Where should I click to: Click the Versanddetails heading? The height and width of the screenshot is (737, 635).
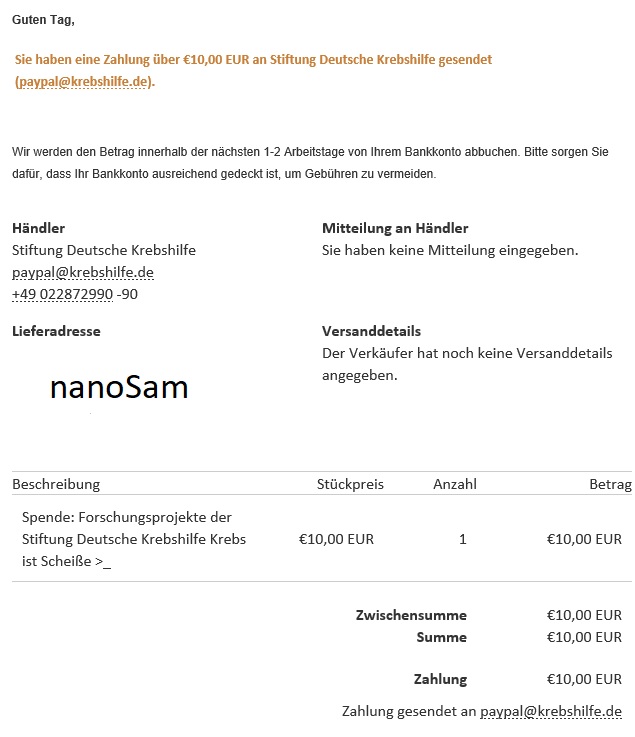click(x=371, y=331)
